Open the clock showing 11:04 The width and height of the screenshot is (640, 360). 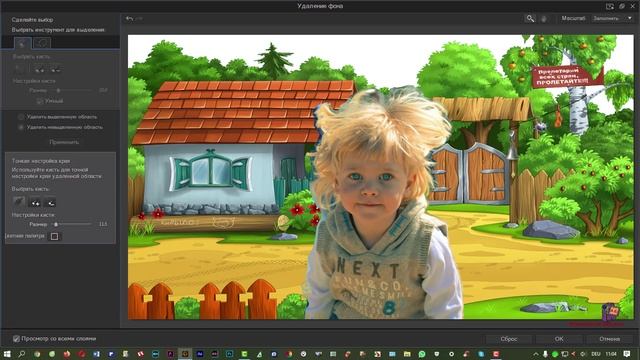[611, 354]
